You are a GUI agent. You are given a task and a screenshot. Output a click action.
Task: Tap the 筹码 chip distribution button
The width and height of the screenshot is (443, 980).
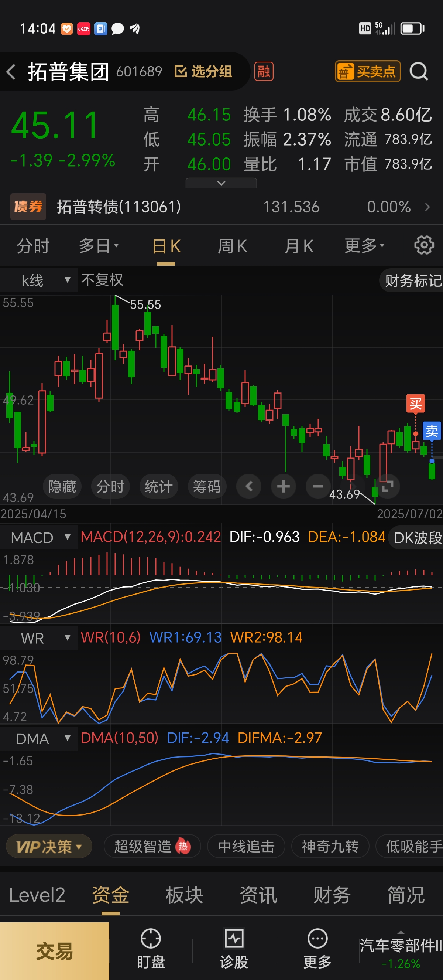pos(207,486)
